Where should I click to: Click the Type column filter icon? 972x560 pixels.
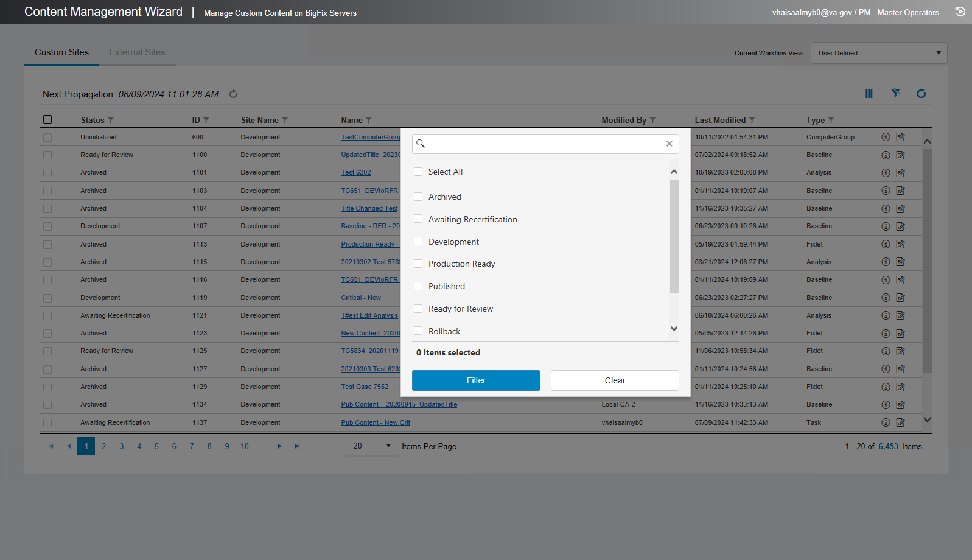point(831,120)
